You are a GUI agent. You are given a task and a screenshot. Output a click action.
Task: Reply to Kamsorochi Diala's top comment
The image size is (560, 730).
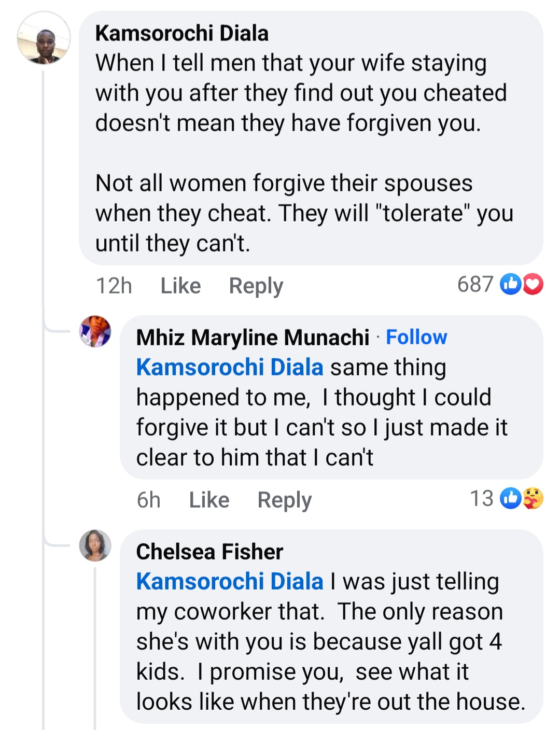(x=256, y=286)
